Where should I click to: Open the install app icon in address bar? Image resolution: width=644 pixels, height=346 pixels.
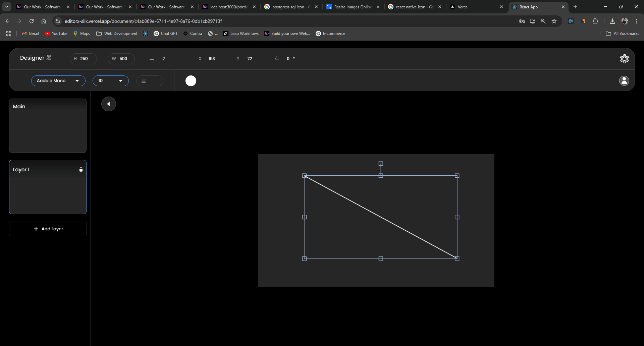(x=533, y=21)
